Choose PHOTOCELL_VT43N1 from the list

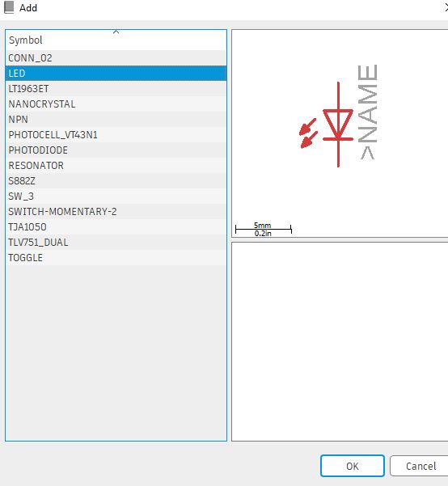pos(116,134)
